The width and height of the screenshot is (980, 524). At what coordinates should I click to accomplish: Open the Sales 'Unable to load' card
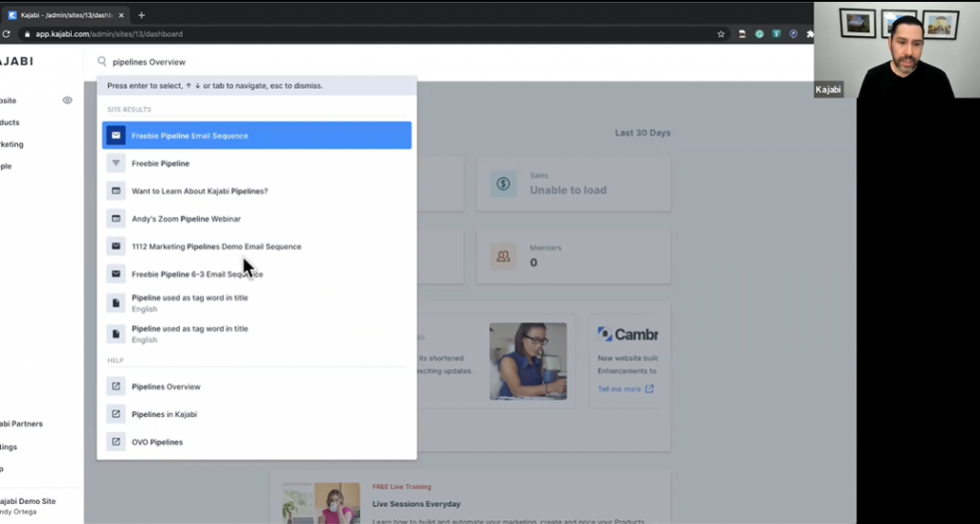pos(574,184)
